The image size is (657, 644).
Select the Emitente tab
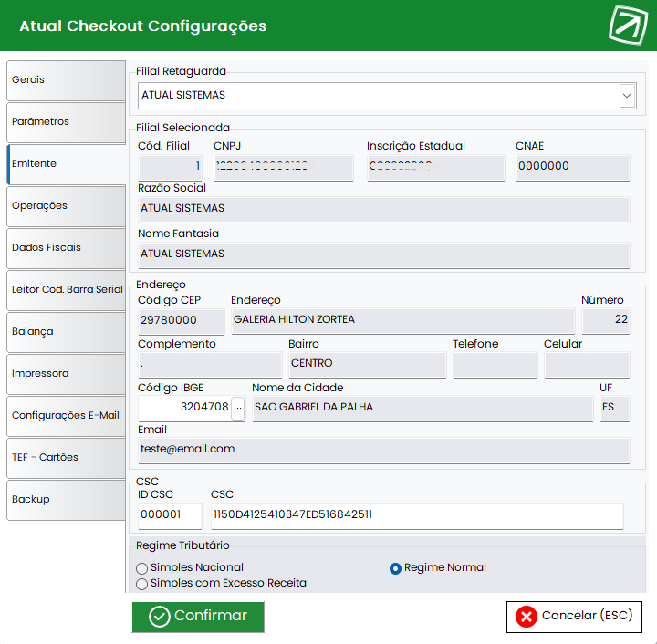click(x=67, y=164)
